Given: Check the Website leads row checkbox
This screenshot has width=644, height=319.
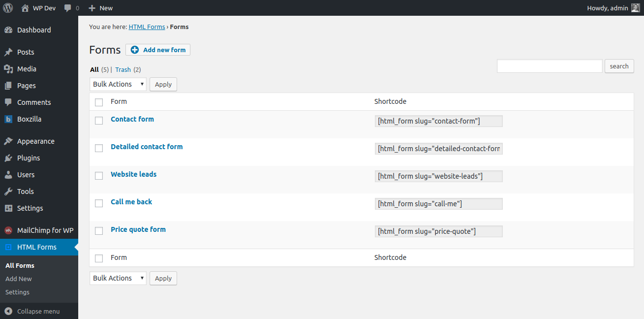Looking at the screenshot, I should pyautogui.click(x=99, y=176).
